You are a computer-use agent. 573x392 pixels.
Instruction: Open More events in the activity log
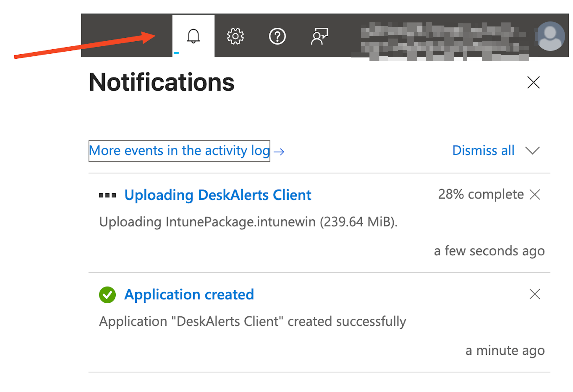179,151
